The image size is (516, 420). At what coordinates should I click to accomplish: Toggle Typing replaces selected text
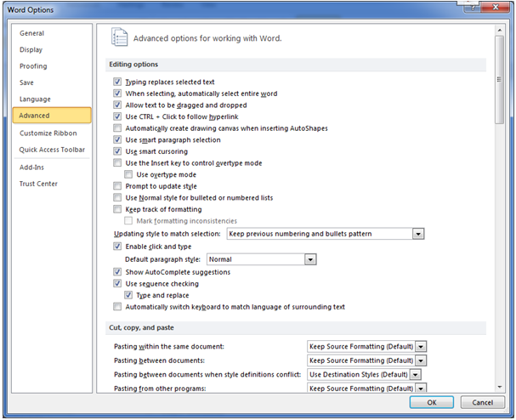click(117, 82)
